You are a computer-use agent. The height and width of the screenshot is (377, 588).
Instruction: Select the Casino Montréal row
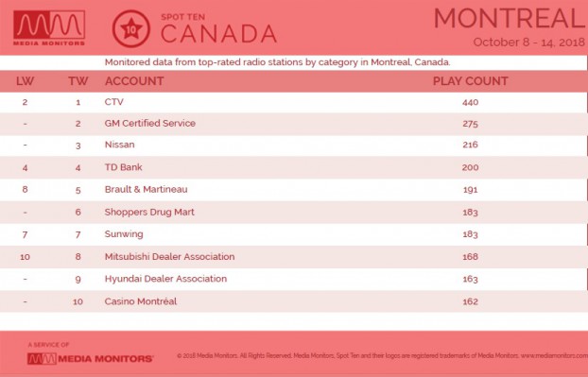[294, 301]
